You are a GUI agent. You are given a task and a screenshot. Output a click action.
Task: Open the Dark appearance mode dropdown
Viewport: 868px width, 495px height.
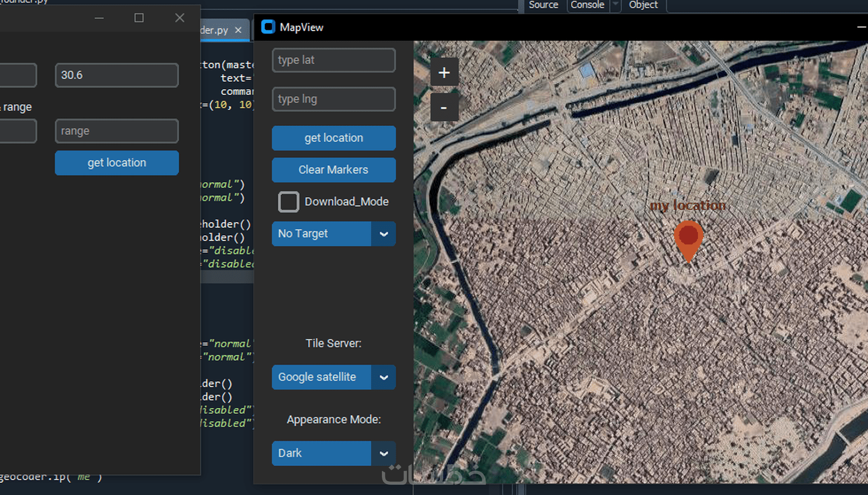coord(334,453)
